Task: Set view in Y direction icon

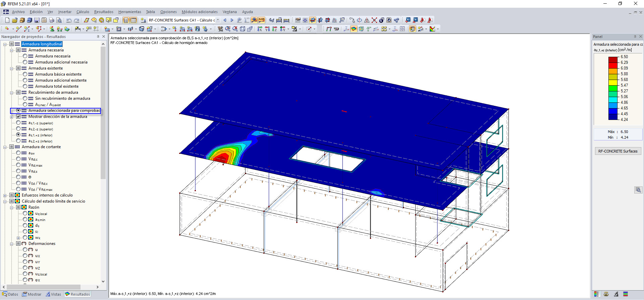Action: click(267, 29)
